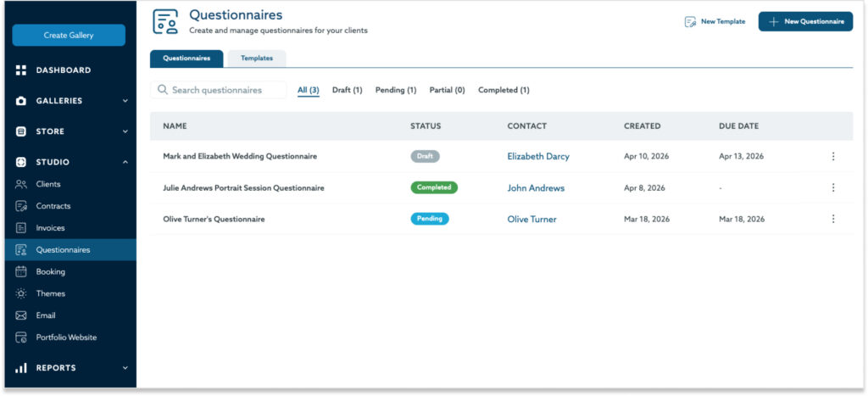Click the Completed status badge

pos(434,187)
